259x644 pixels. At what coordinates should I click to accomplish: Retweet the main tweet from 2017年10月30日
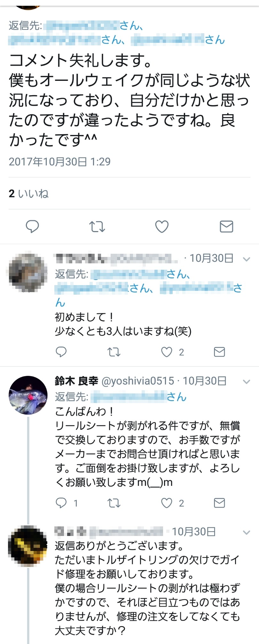pos(97,227)
